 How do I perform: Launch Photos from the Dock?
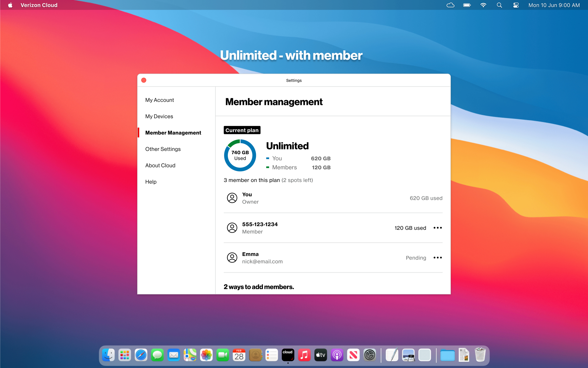206,355
